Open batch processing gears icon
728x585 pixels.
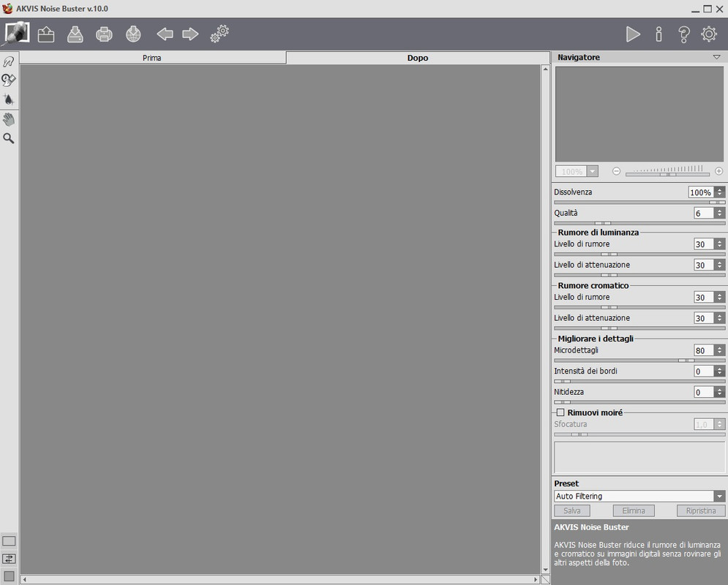[x=219, y=34]
